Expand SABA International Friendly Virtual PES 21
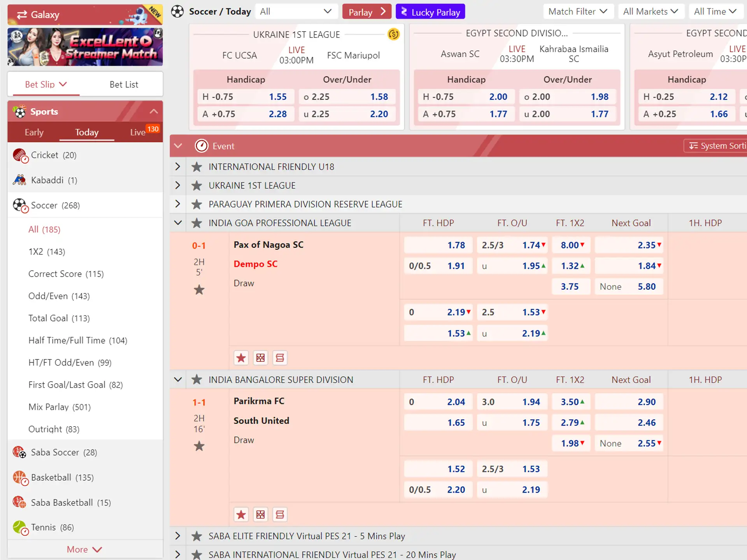This screenshot has width=747, height=560. pos(178,554)
